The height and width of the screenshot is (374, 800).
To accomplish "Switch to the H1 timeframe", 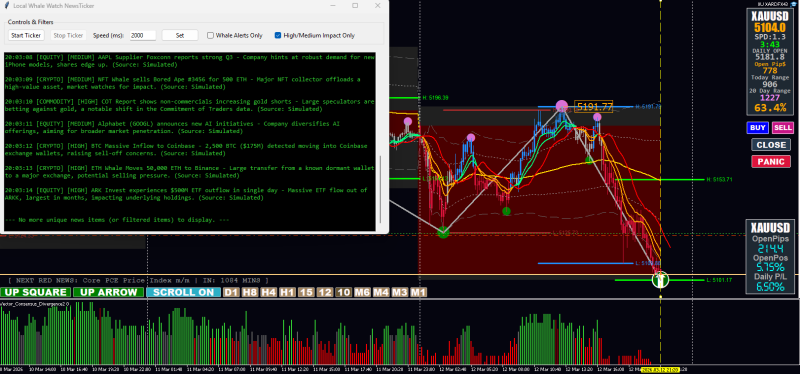I will pyautogui.click(x=287, y=292).
